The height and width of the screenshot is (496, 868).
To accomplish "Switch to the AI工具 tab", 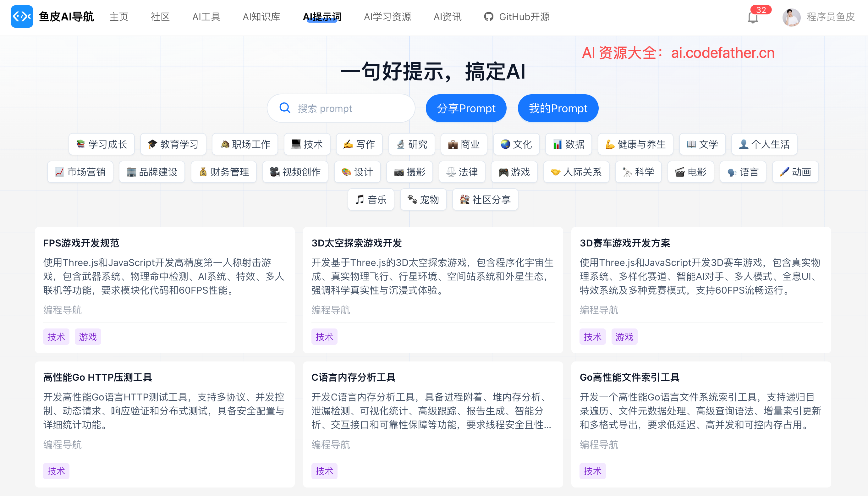I will pos(206,17).
